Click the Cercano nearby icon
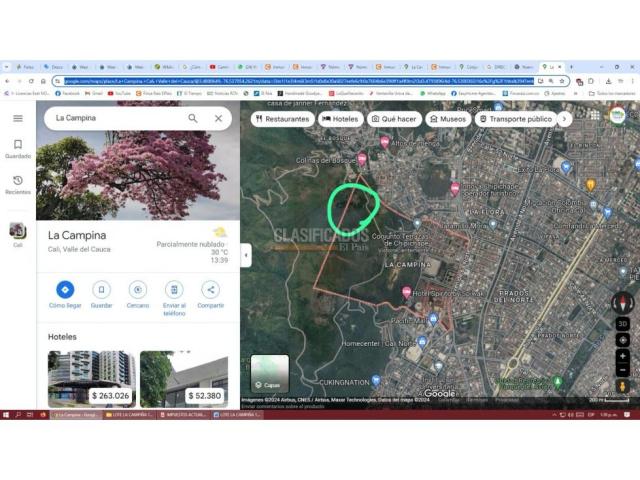The width and height of the screenshot is (640, 480). pyautogui.click(x=138, y=290)
